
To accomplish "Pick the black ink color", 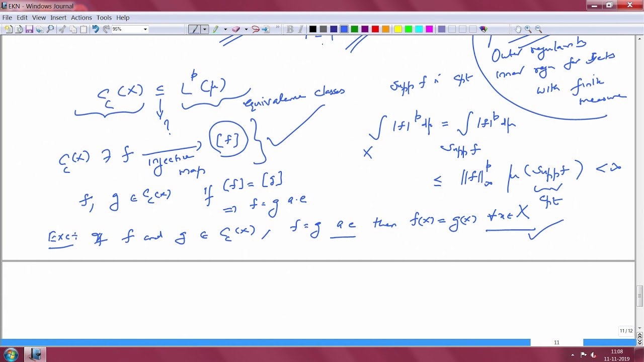I will click(x=313, y=29).
